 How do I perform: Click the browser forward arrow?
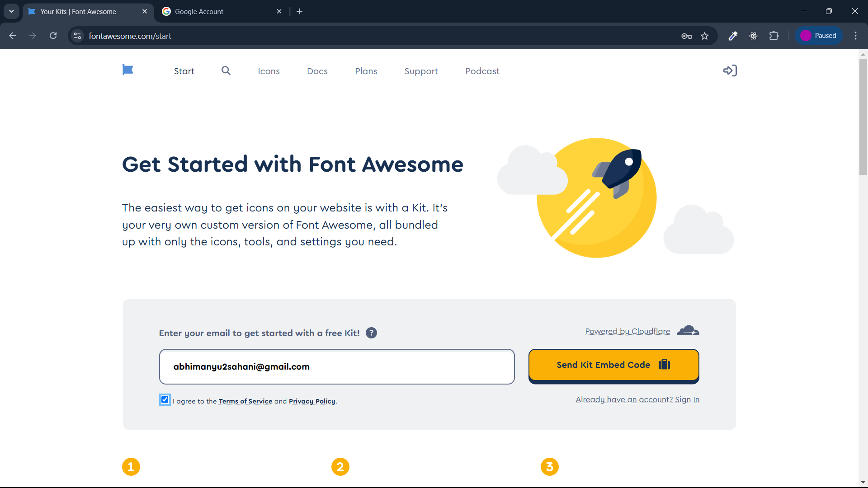click(x=33, y=36)
